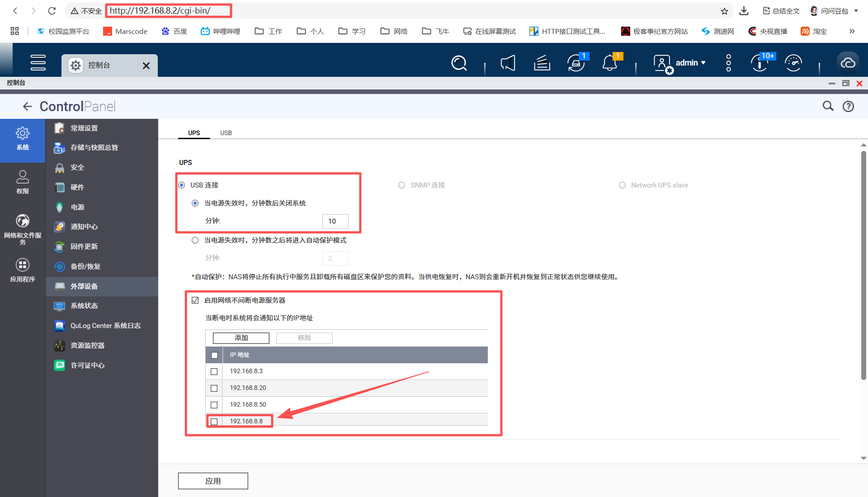Click the QTS search magnifier icon
This screenshot has height=497, width=868.
(x=459, y=63)
